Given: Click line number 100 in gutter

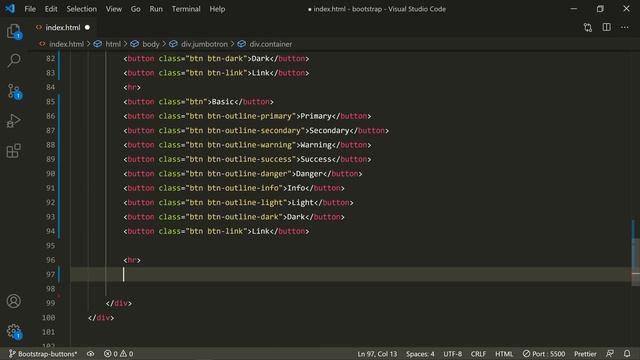Looking at the screenshot, I should pyautogui.click(x=48, y=318).
